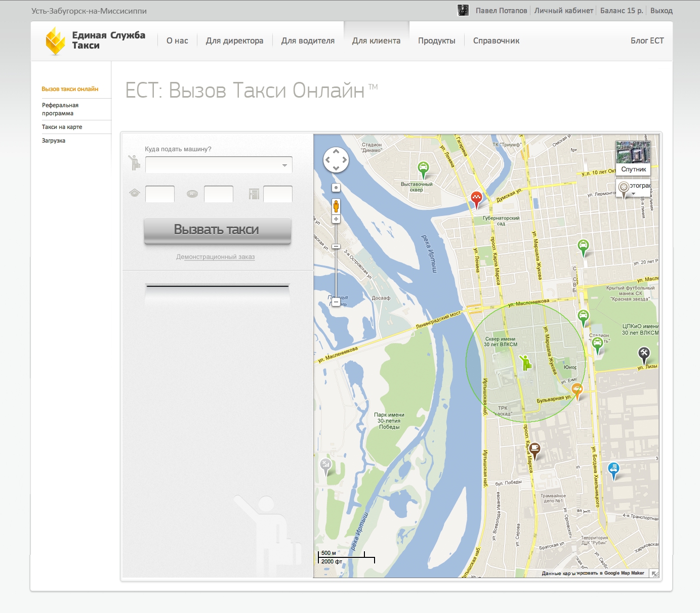Click the waving passenger icon beside the address field
Screen dimensions: 700x613
134,162
